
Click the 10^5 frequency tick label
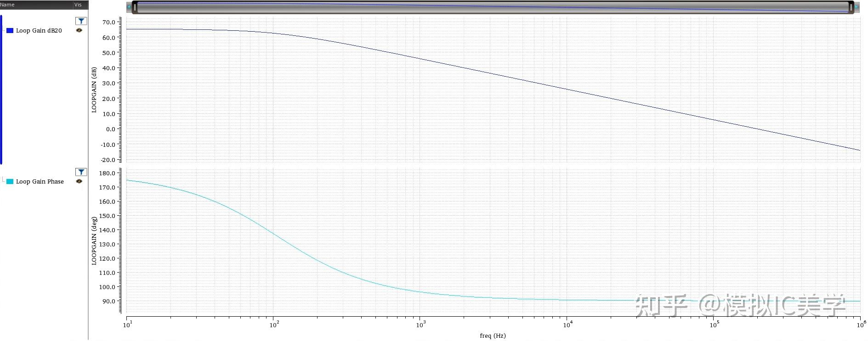click(714, 324)
